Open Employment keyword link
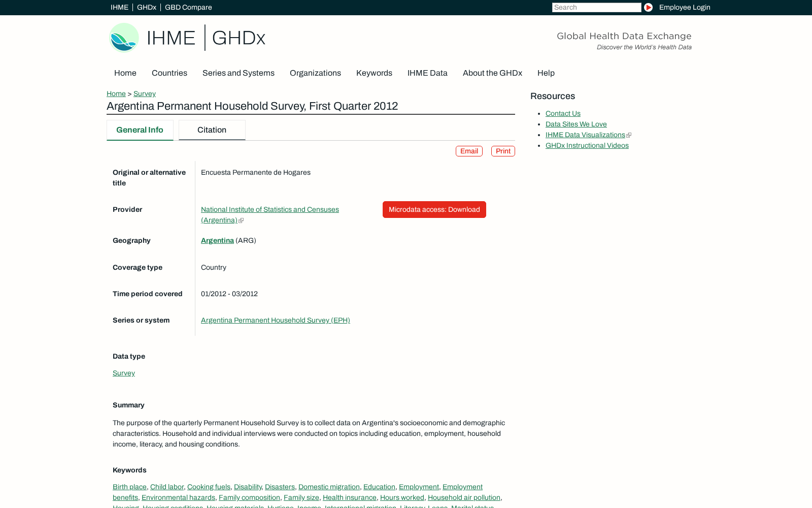This screenshot has height=508, width=812. [x=419, y=487]
